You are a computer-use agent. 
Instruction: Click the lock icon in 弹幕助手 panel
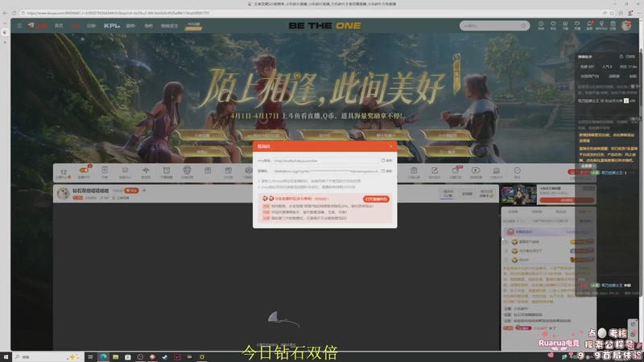point(621,56)
